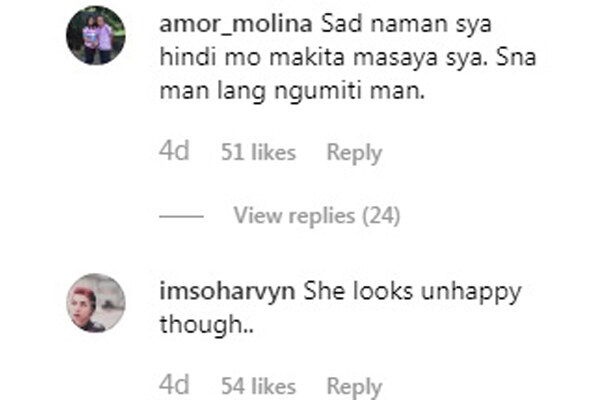Click the word 'masaya' in amor_molina's comment
This screenshot has height=400, width=600.
pyautogui.click(x=395, y=58)
